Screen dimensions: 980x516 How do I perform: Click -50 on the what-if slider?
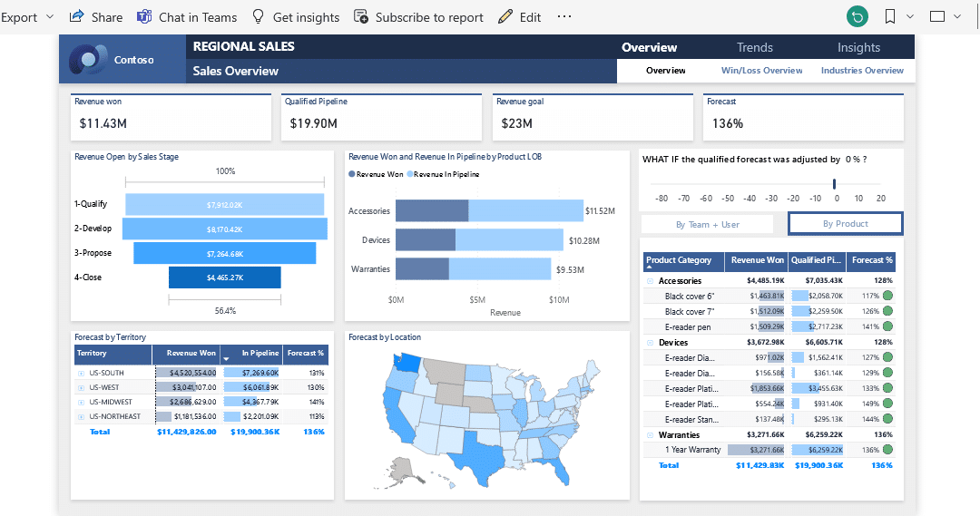click(728, 198)
